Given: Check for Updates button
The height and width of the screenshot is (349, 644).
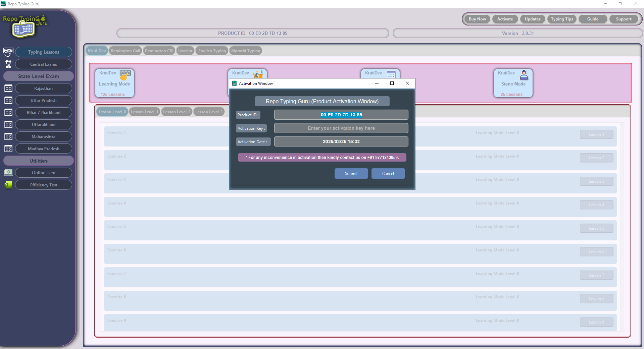Looking at the screenshot, I should click(x=533, y=19).
